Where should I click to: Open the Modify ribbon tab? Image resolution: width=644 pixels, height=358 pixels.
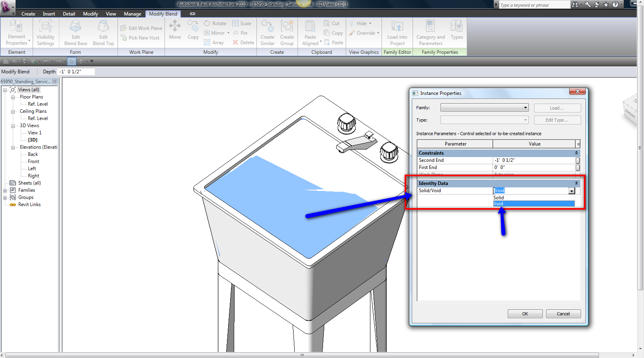[x=90, y=14]
